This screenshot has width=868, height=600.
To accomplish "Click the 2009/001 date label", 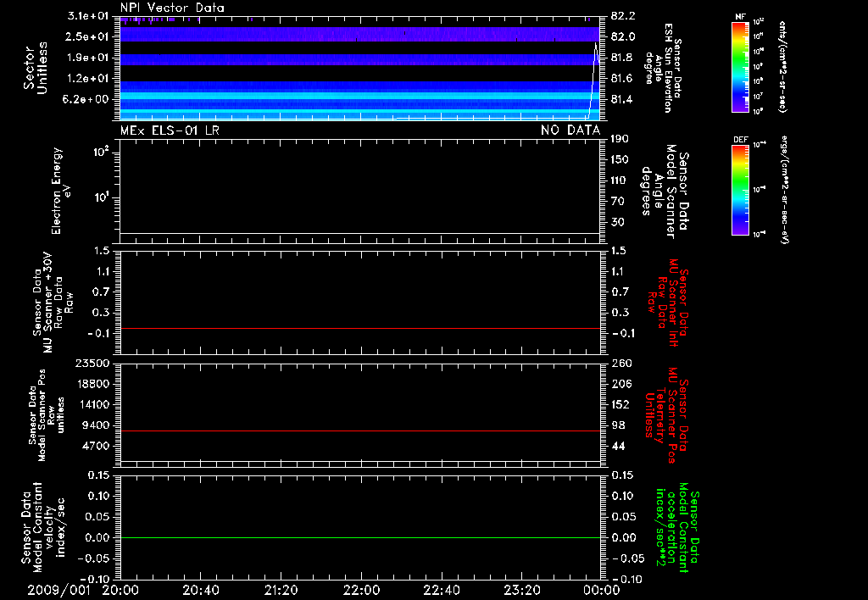I will (58, 590).
